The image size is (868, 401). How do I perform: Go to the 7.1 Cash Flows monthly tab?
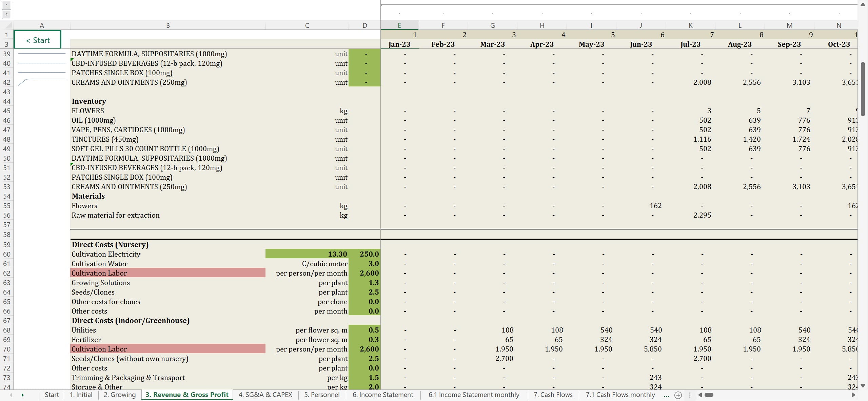[620, 395]
